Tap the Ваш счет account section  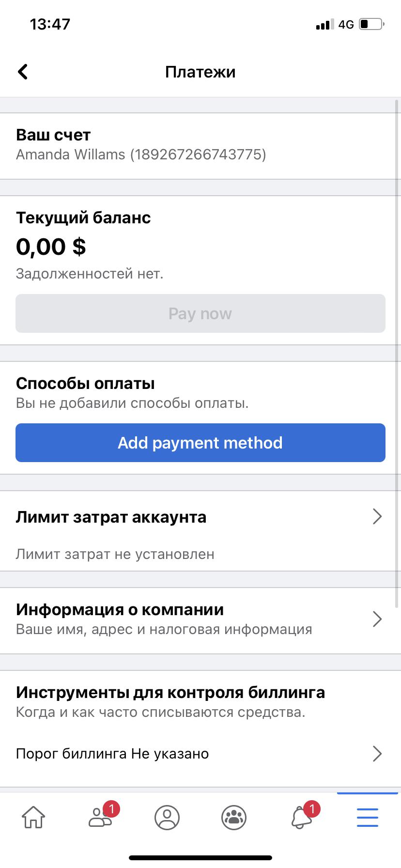pyautogui.click(x=194, y=145)
